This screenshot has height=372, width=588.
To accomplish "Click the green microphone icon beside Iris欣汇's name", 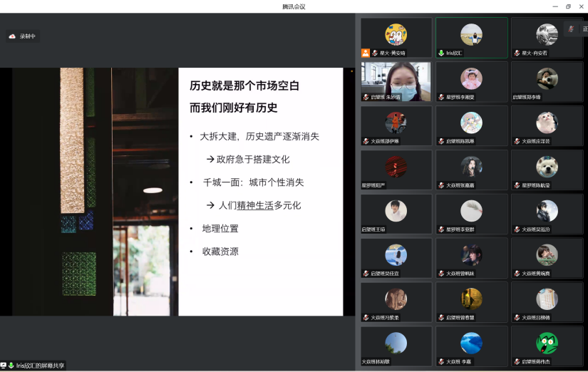I will point(441,53).
